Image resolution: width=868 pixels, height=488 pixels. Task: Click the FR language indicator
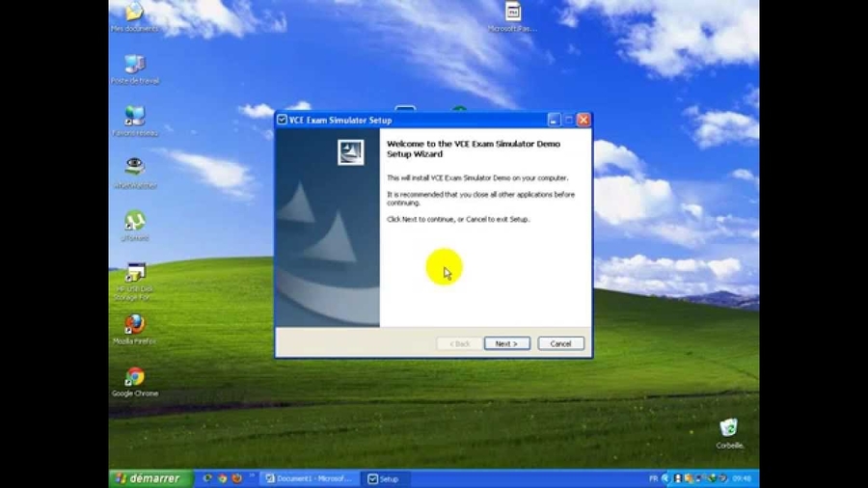(x=653, y=478)
